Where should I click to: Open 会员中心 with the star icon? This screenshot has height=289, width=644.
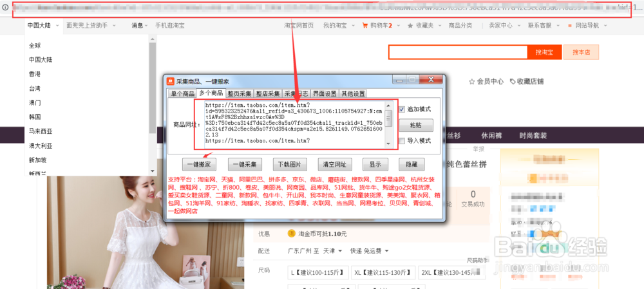point(486,82)
